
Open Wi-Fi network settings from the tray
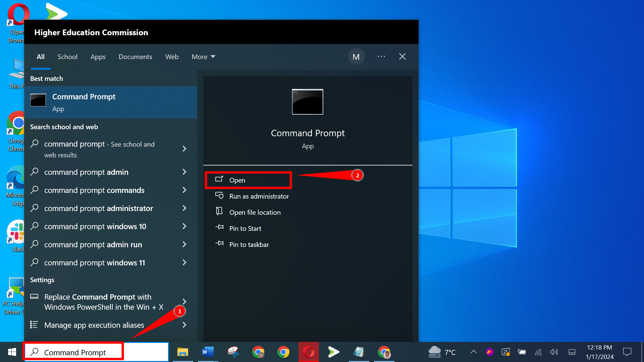(x=538, y=352)
